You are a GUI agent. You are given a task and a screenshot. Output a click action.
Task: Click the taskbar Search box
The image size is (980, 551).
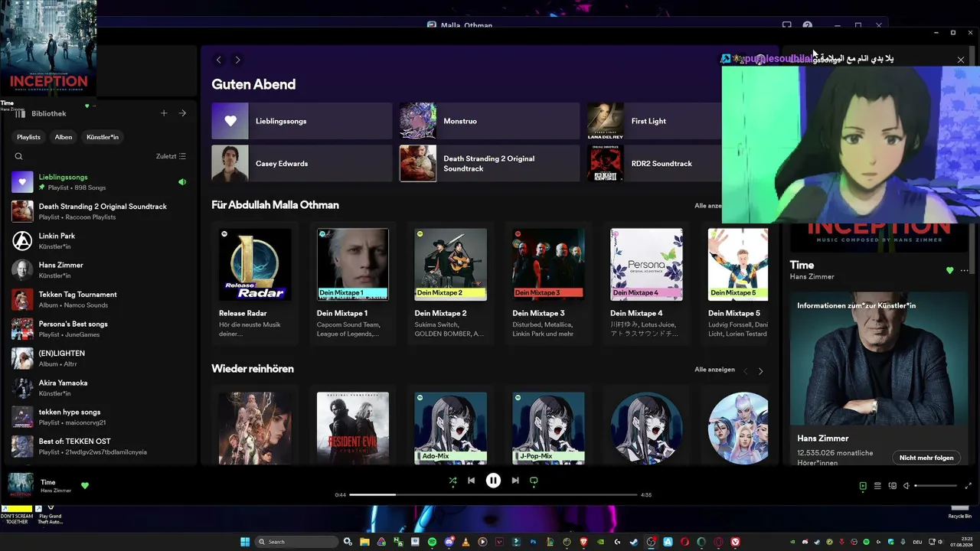click(297, 542)
